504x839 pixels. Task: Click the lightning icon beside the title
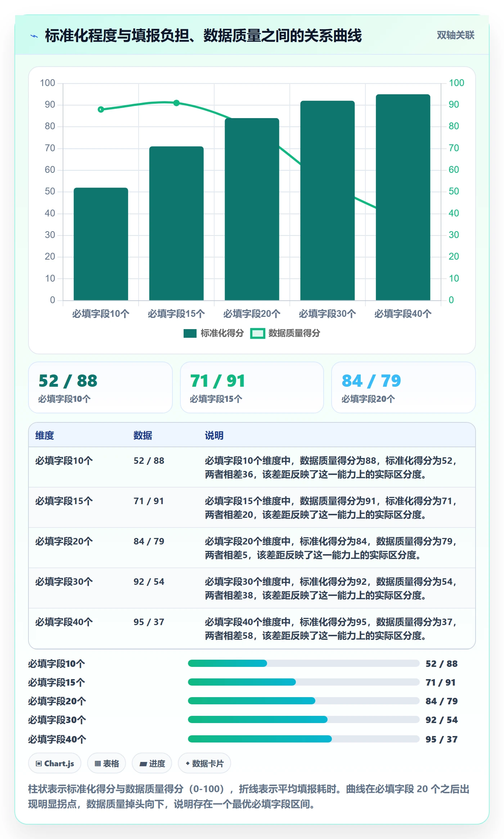34,36
